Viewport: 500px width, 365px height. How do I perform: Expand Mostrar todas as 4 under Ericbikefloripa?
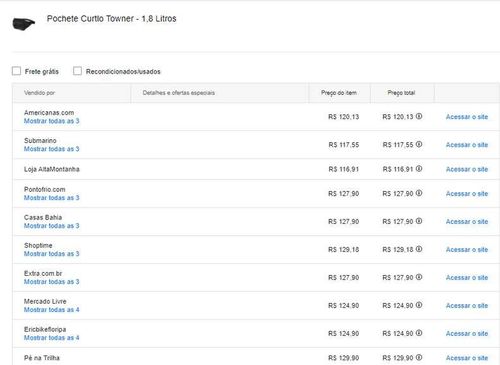[x=52, y=338]
